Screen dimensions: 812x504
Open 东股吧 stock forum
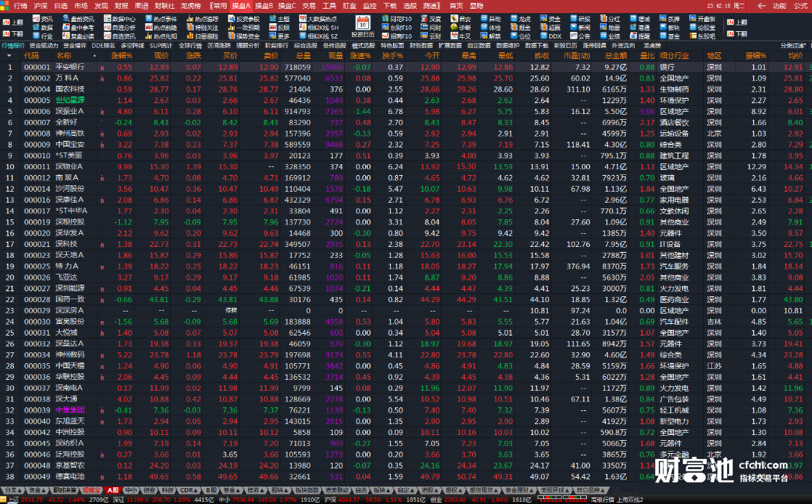(x=703, y=36)
